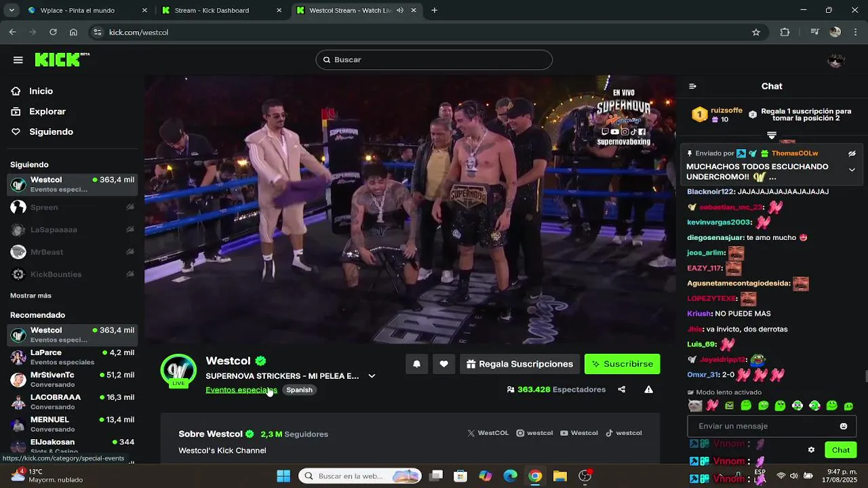Click the Spanish language tag
Screen dimensions: 868x488
299,390
